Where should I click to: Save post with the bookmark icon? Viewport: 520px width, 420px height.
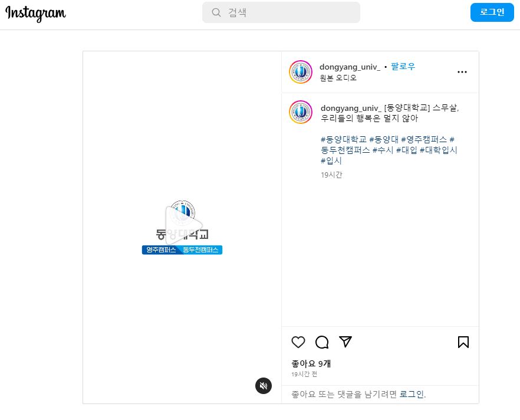click(x=463, y=342)
